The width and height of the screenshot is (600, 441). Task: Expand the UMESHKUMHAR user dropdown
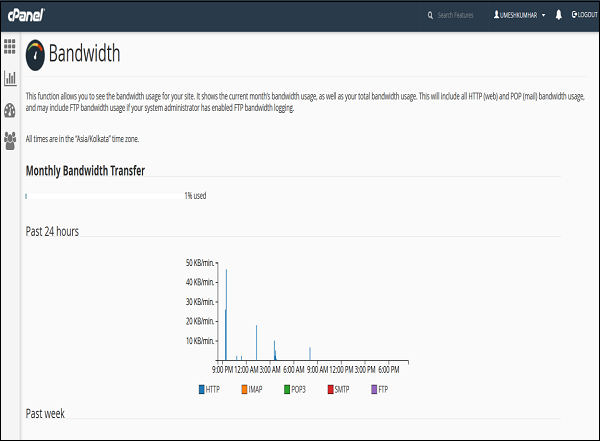[x=518, y=16]
